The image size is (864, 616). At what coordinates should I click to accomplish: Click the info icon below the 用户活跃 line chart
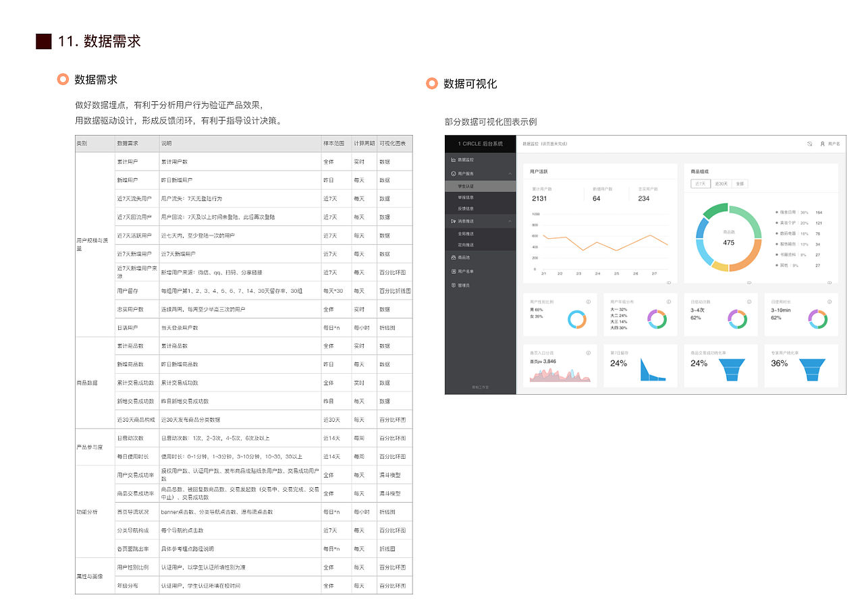click(x=669, y=283)
